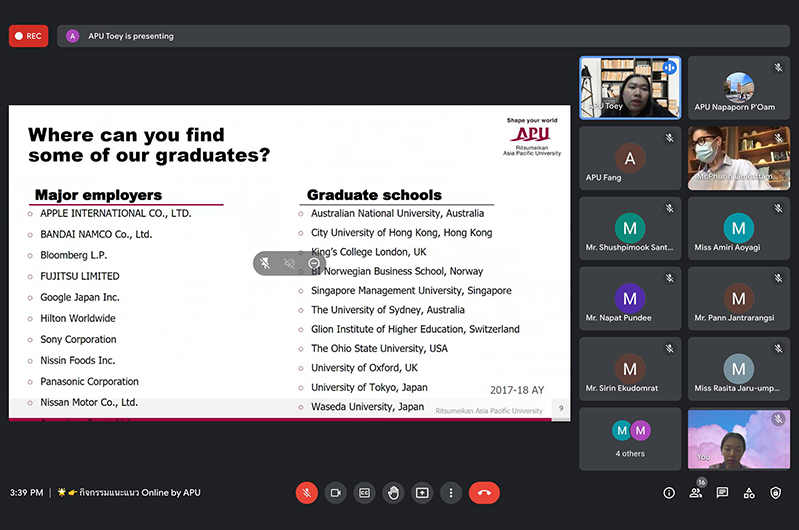
Task: Raise hand button
Action: (393, 493)
